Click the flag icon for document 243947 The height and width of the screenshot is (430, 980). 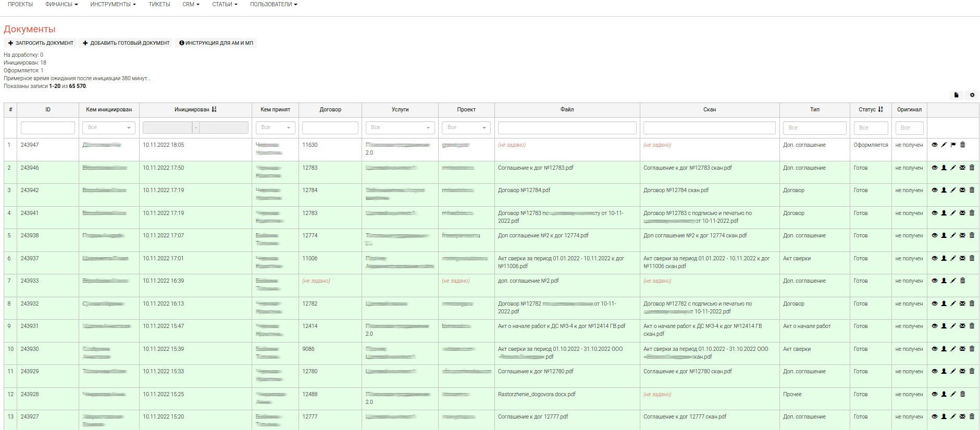[953, 145]
